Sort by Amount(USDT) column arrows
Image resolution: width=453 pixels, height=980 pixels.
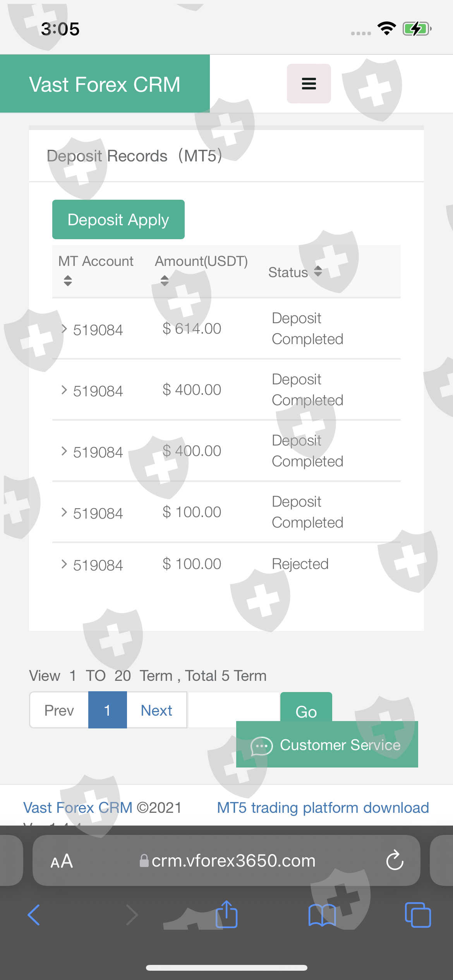165,281
